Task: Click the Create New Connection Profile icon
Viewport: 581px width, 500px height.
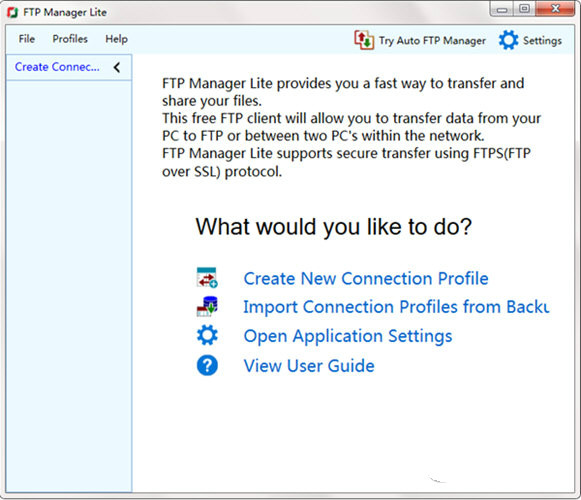Action: coord(207,278)
